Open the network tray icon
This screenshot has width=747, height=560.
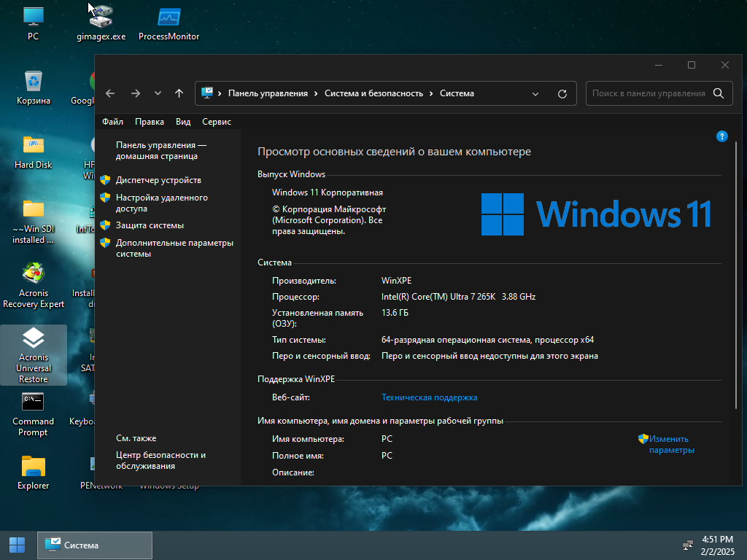(687, 545)
